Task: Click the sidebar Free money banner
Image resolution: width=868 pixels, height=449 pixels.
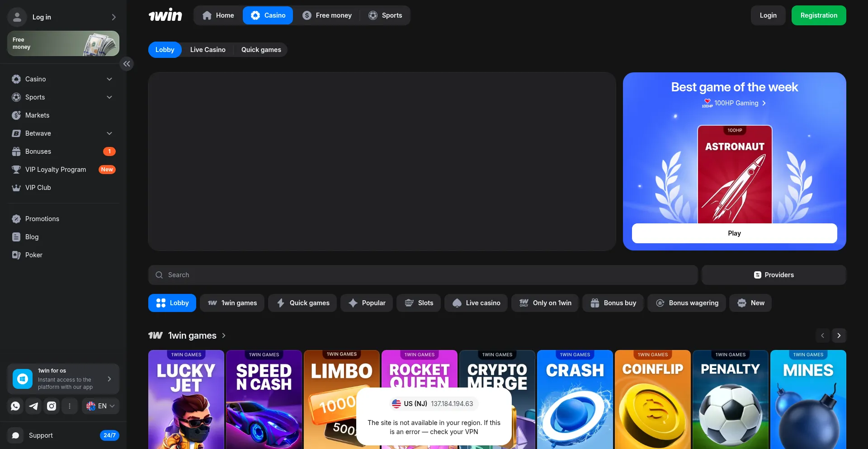Action: tap(63, 43)
